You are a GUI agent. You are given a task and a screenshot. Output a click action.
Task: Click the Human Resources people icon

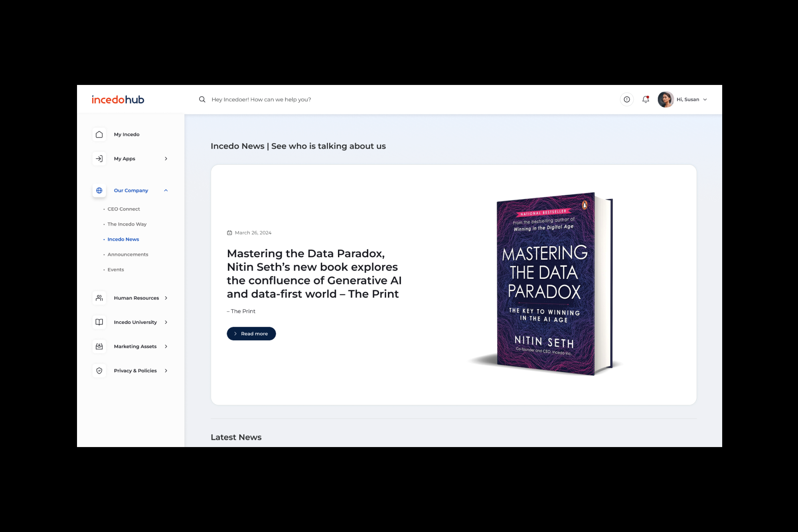click(x=99, y=298)
